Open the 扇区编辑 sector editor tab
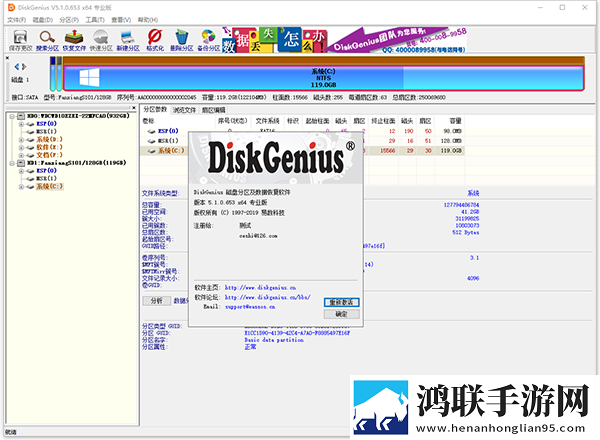Viewport: 600px width, 440px height. 214,110
